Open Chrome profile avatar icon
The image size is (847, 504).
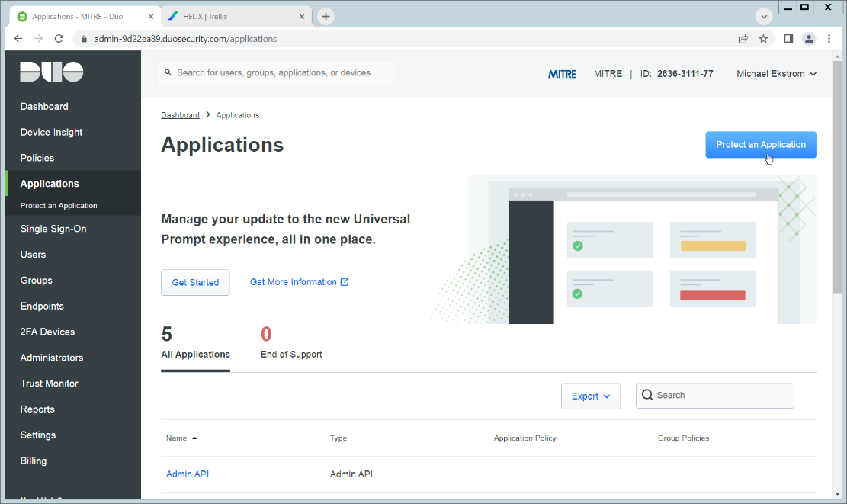(809, 39)
